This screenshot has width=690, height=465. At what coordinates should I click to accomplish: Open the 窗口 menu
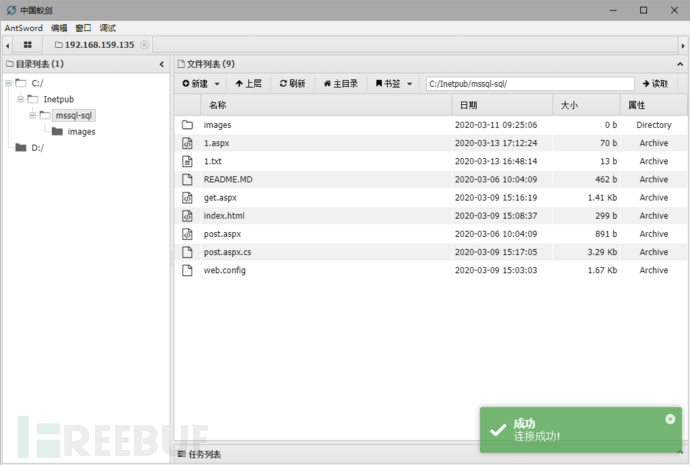pyautogui.click(x=83, y=28)
